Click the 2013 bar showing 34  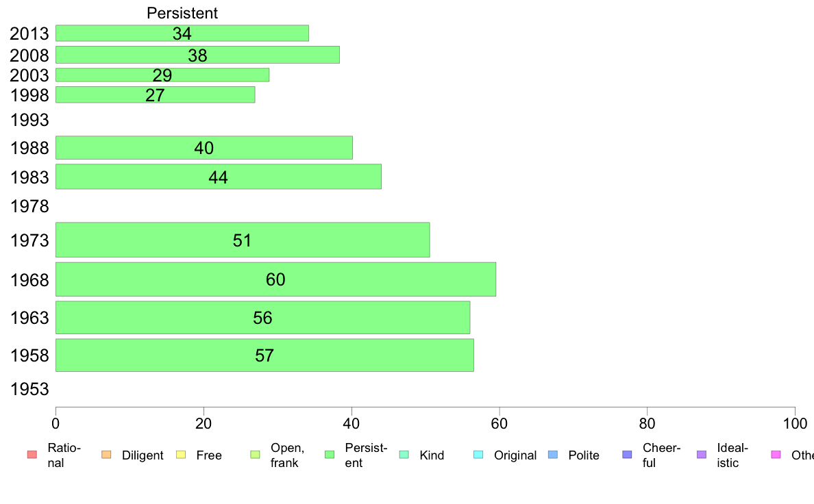click(182, 34)
